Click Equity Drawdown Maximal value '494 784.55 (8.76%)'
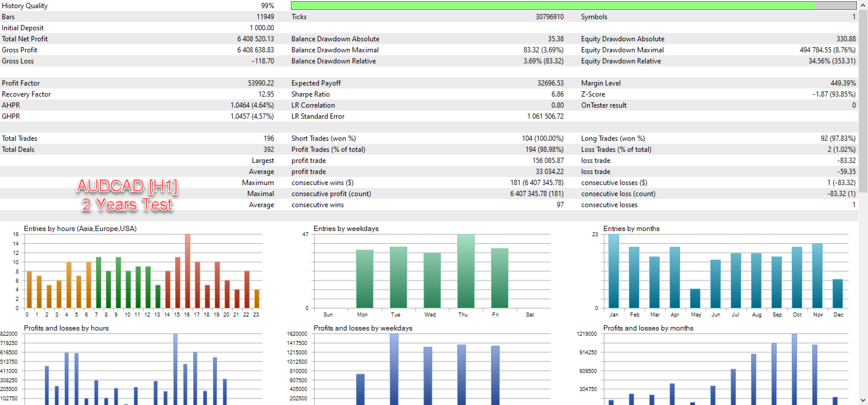868x405 pixels. point(827,50)
